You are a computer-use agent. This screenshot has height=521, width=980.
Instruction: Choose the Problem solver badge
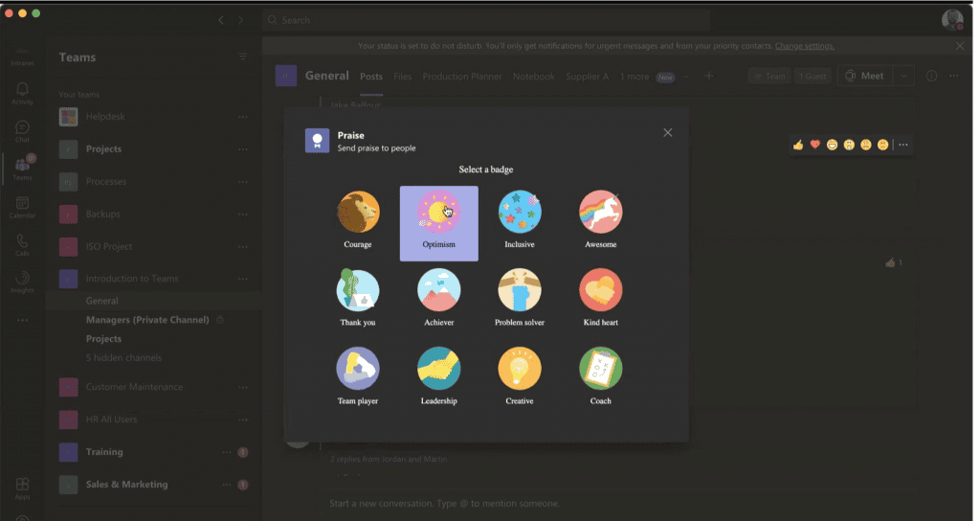(x=520, y=291)
